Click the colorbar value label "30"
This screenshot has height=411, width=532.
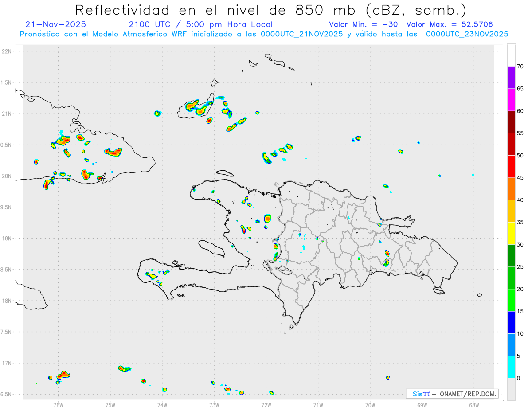(x=520, y=244)
